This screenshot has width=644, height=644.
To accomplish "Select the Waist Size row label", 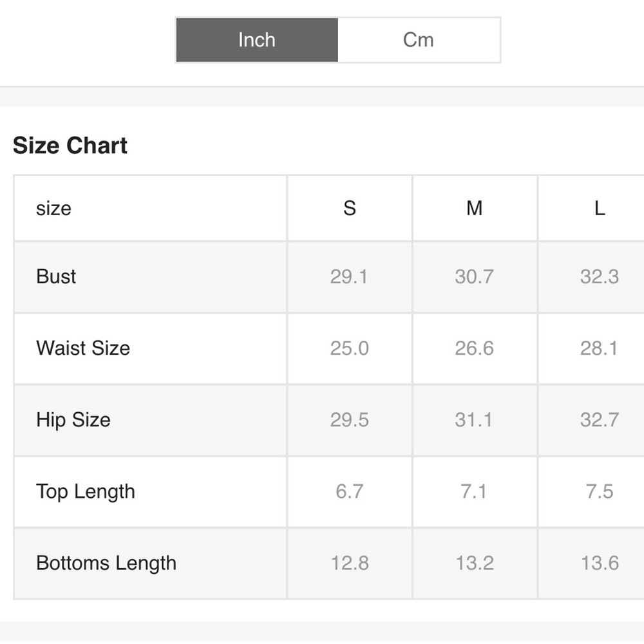I will [x=83, y=348].
